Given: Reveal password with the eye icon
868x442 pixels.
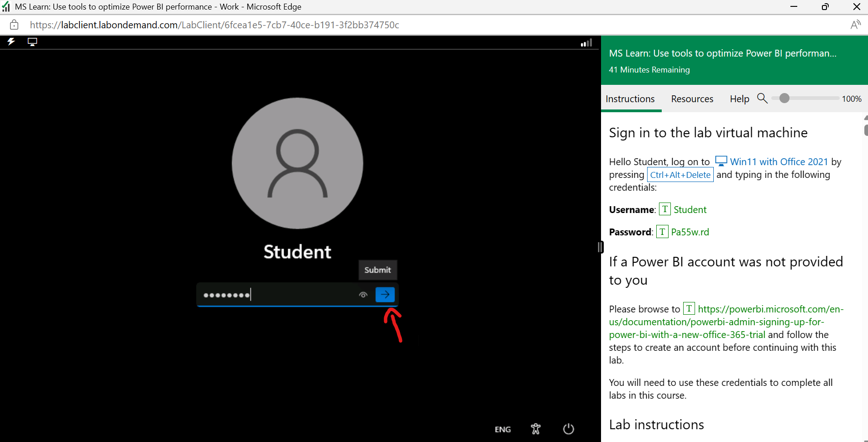Looking at the screenshot, I should coord(363,295).
